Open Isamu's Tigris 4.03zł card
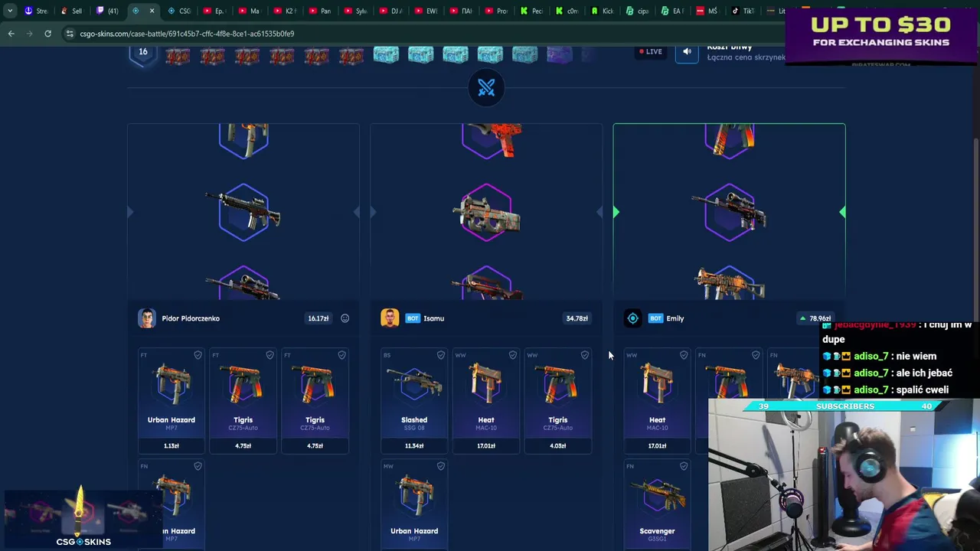 click(x=558, y=401)
